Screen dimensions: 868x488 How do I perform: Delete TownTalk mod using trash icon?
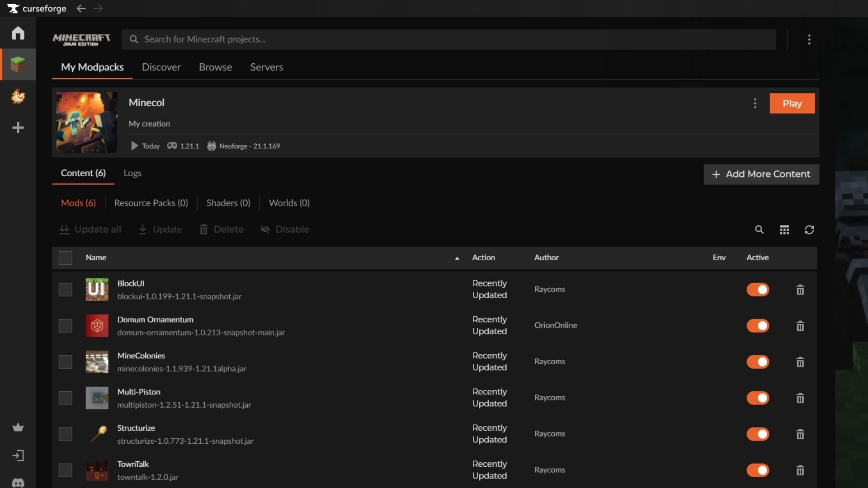click(x=800, y=470)
